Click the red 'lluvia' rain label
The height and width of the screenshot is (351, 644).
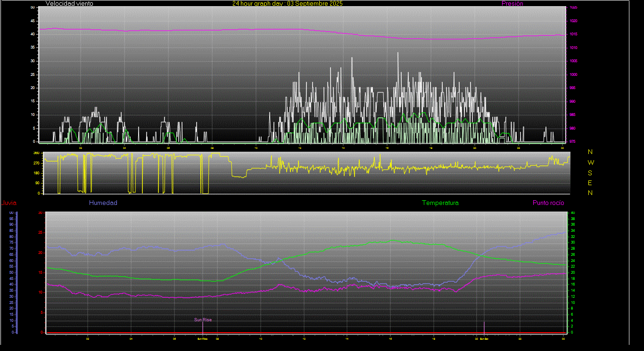9,203
